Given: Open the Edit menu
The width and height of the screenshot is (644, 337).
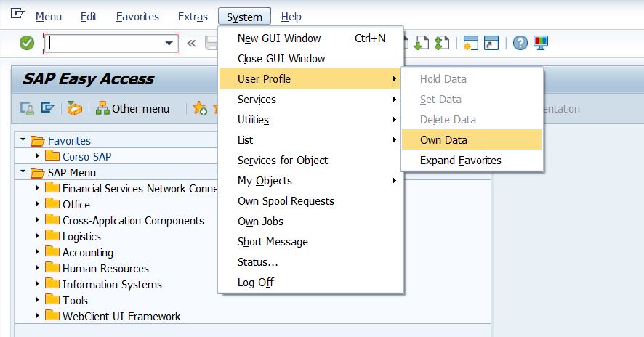Looking at the screenshot, I should (89, 17).
